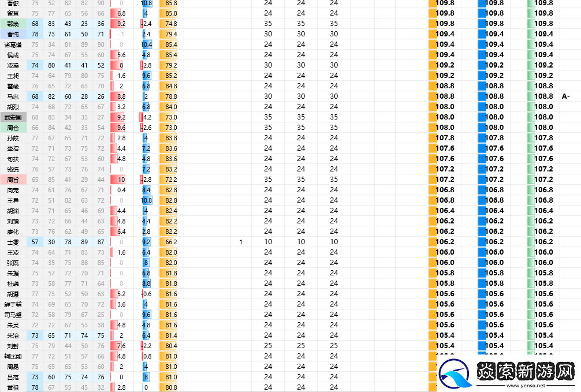Click the 诸葛瑾 name cell
This screenshot has width=581, height=392.
(x=13, y=44)
